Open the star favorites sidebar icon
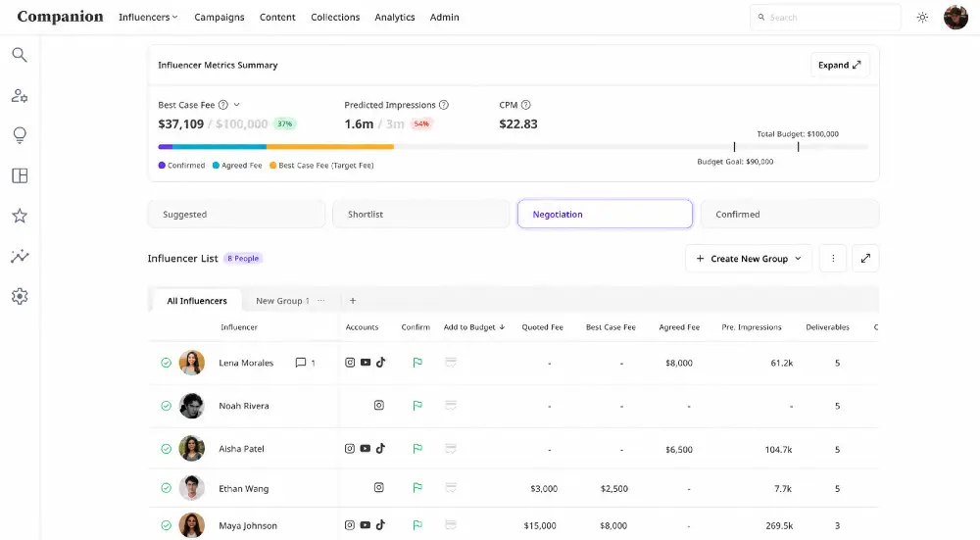 (20, 216)
